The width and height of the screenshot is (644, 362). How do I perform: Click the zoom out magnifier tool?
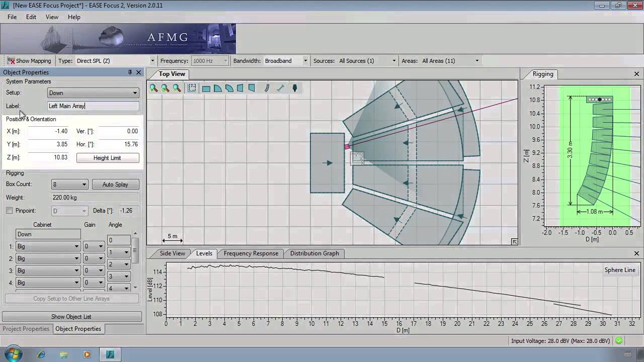[x=177, y=88]
